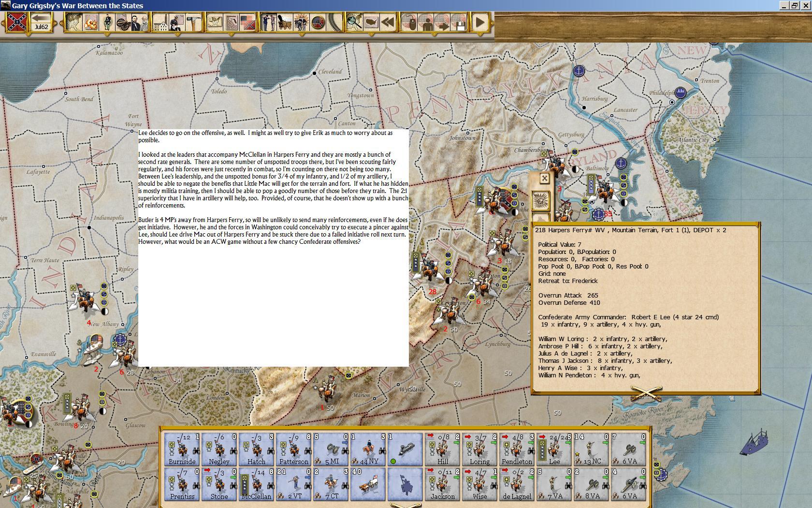The image size is (812, 508).
Task: Click the Cleveland city dot on map
Action: (x=315, y=73)
